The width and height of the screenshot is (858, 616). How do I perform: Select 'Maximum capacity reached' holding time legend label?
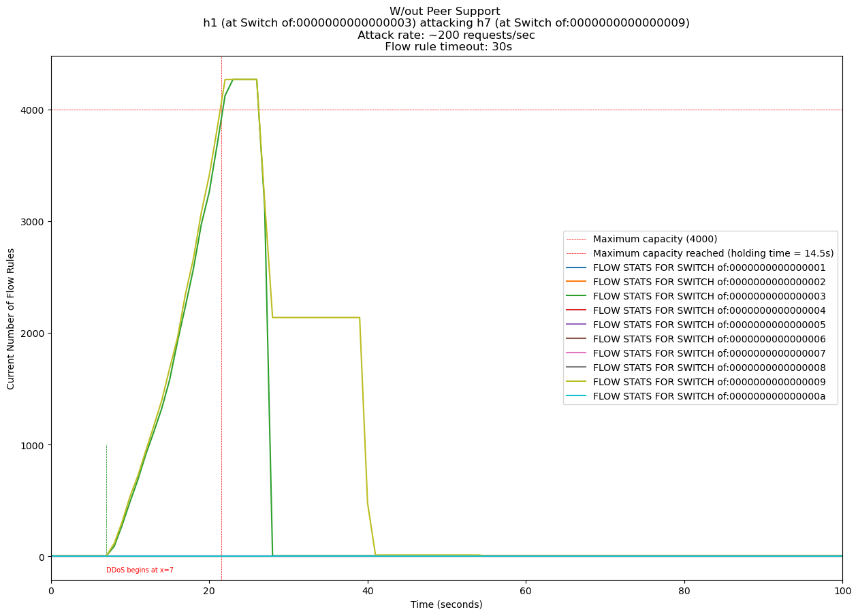point(713,253)
